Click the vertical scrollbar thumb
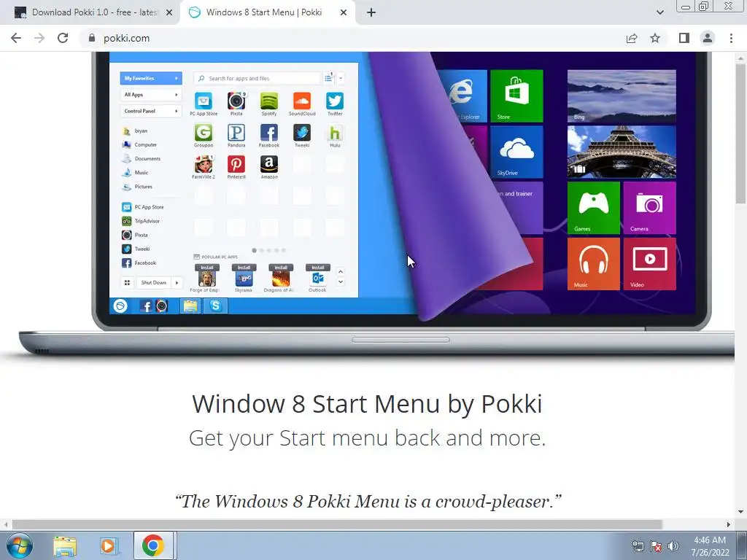This screenshot has width=747, height=560. (x=740, y=133)
